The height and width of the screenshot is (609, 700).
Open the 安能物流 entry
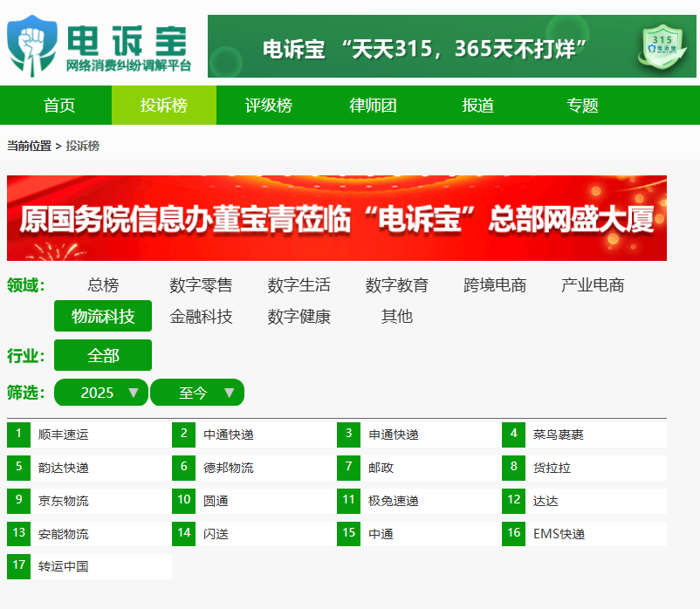[x=64, y=534]
